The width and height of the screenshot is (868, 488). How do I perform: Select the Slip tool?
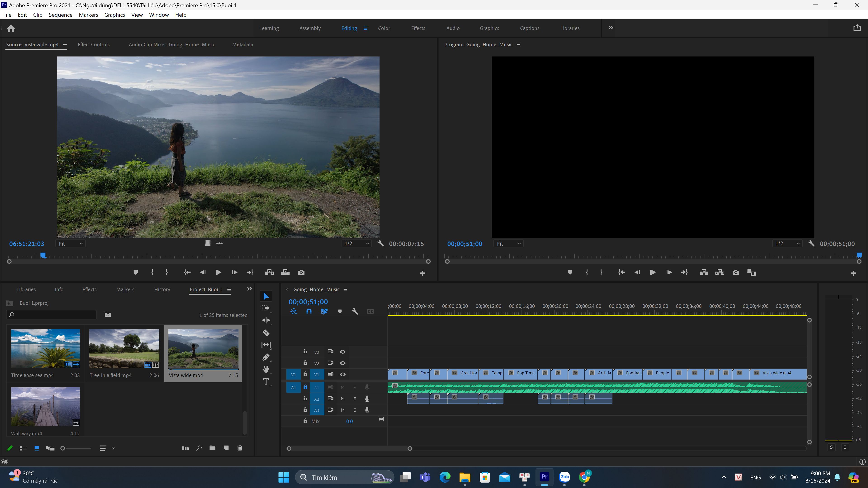[x=266, y=345]
